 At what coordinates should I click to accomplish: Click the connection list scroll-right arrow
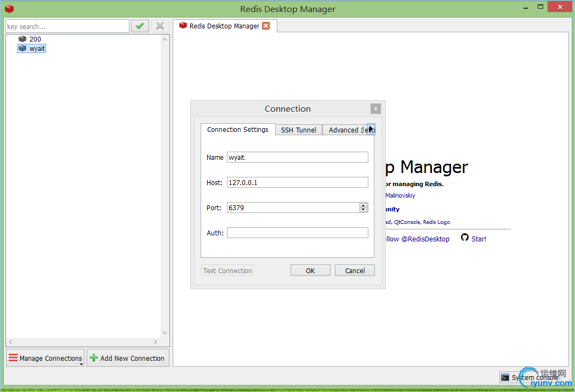156,342
